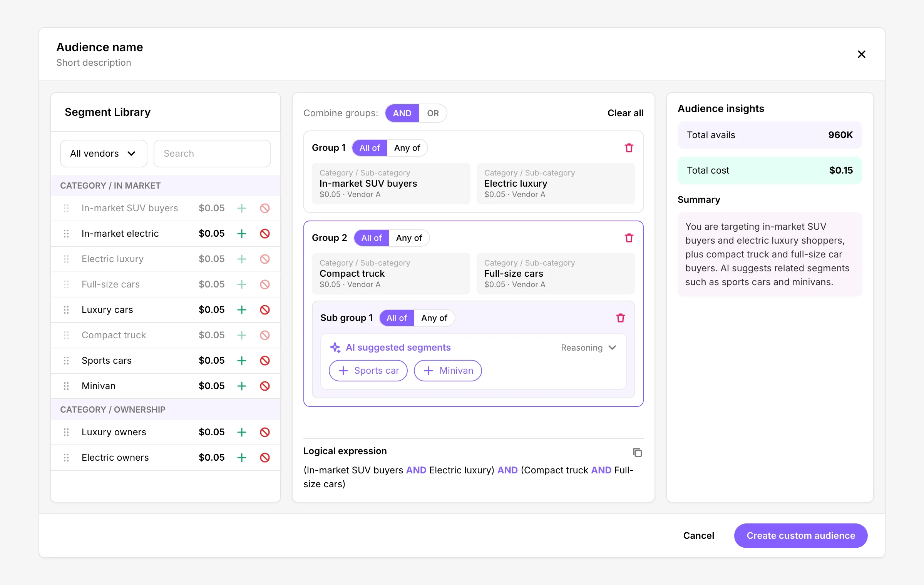Delete Sub group 1 with trash icon
Viewport: 924px width, 585px height.
[621, 318]
